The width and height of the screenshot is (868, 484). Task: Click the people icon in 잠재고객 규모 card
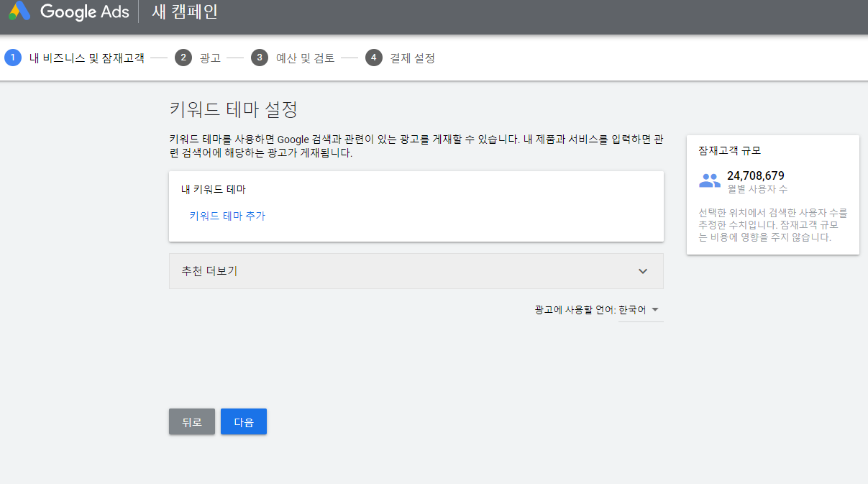click(710, 181)
